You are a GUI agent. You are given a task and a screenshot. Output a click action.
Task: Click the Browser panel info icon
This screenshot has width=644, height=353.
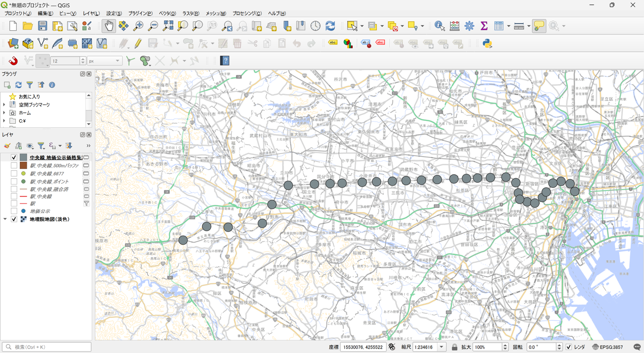pos(52,85)
